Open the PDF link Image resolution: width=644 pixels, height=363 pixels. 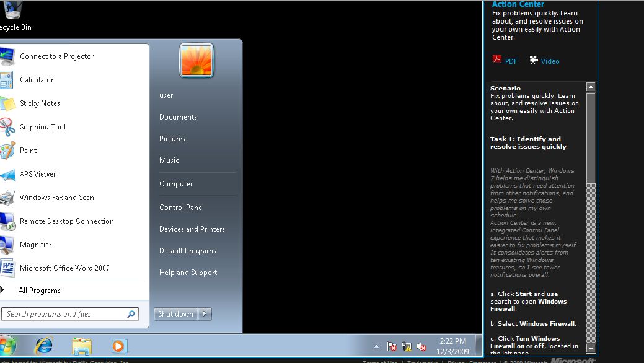[x=511, y=61]
